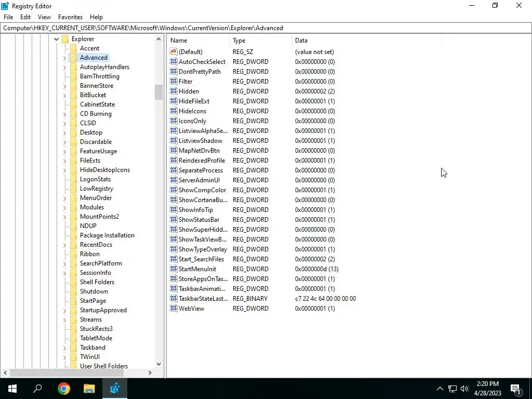
Task: Click tree horizontal scroll right arrow
Action: 150,373
